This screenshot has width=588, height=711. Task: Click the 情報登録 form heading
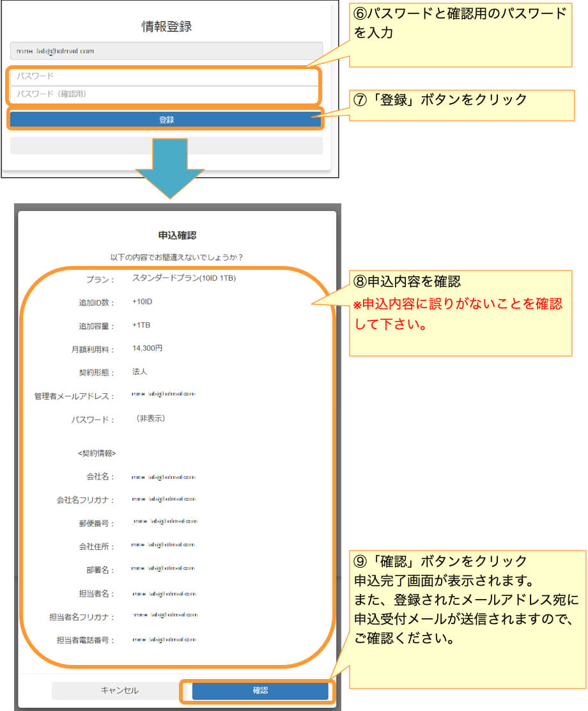tap(166, 26)
